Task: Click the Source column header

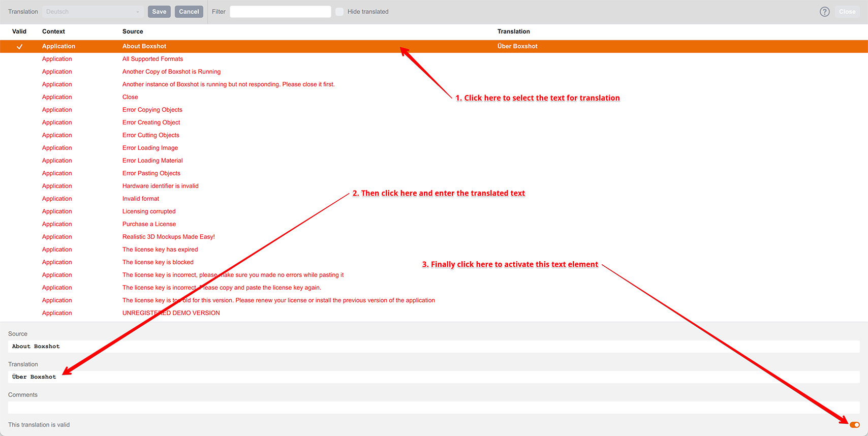Action: click(x=133, y=32)
